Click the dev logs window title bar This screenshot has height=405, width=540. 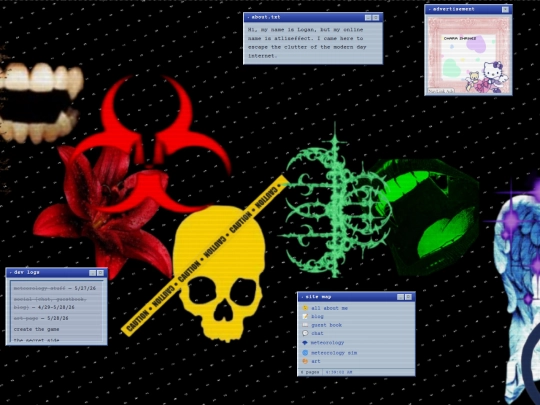coord(56,272)
